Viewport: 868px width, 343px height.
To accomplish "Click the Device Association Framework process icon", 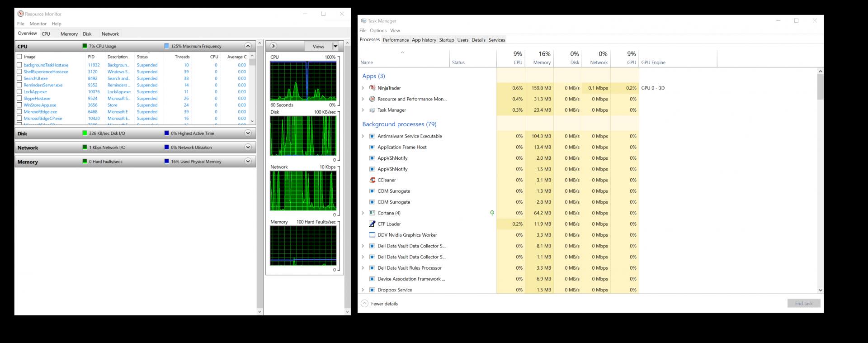I will [x=372, y=279].
